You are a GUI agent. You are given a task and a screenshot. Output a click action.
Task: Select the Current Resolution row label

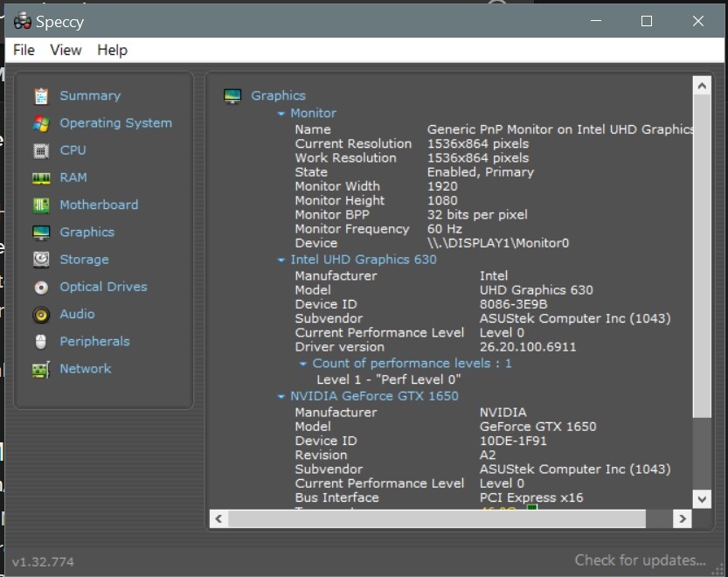pos(353,144)
